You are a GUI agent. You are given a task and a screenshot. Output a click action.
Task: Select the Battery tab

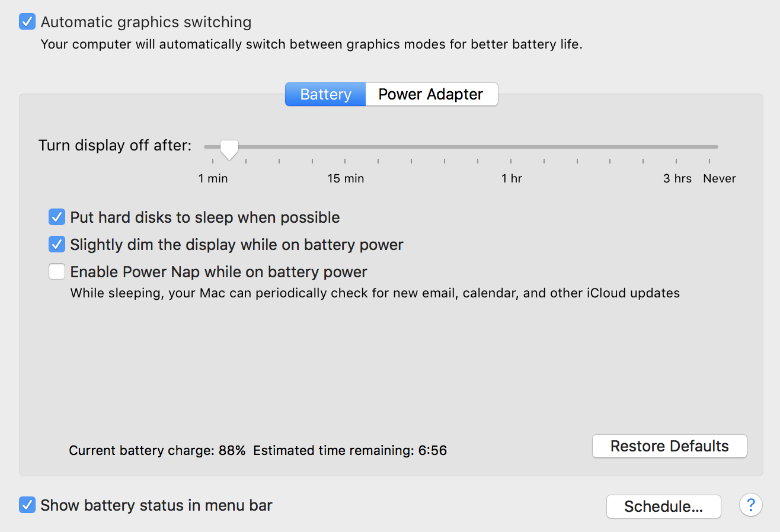pos(325,94)
